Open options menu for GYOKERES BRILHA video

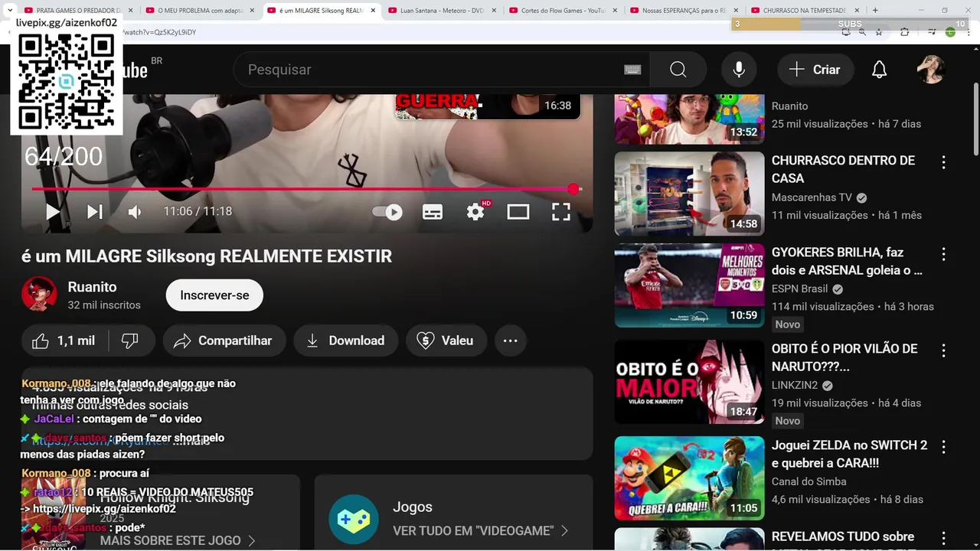[943, 254]
